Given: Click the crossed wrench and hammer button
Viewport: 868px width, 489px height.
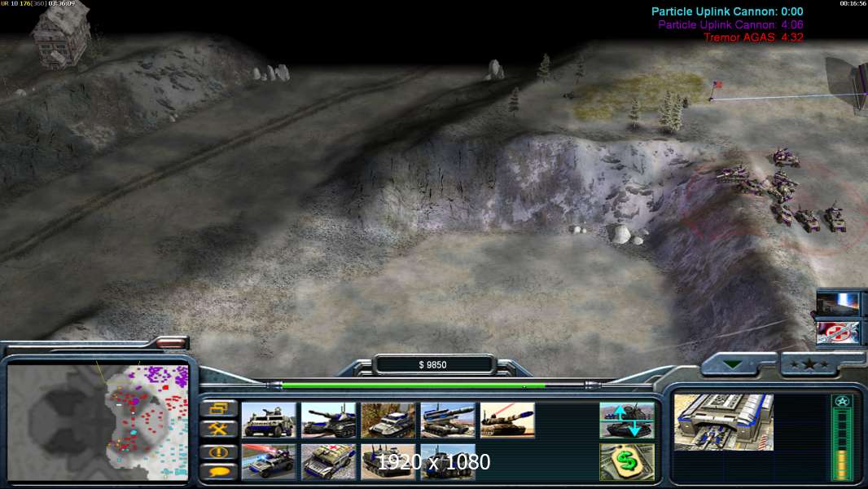Looking at the screenshot, I should pyautogui.click(x=219, y=429).
